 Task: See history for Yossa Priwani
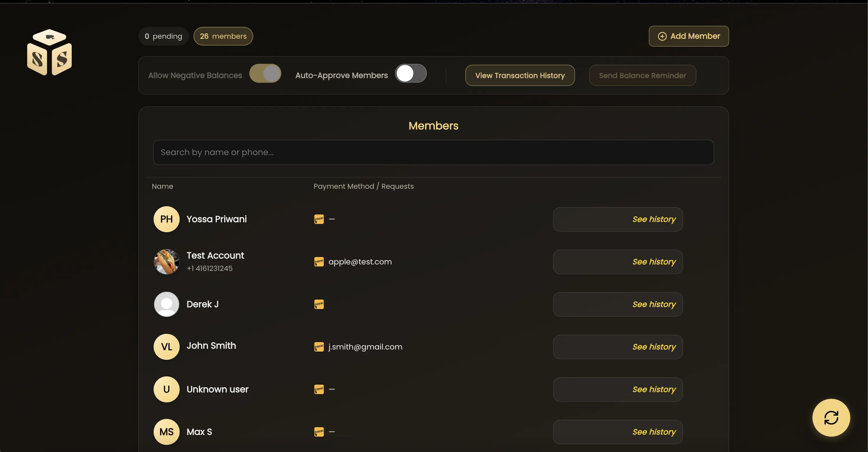pyautogui.click(x=618, y=220)
